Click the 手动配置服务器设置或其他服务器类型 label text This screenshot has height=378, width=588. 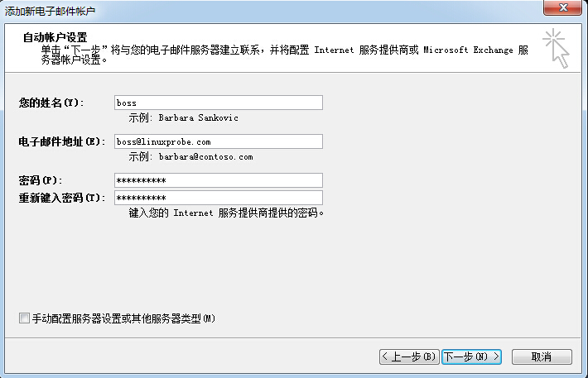click(123, 318)
